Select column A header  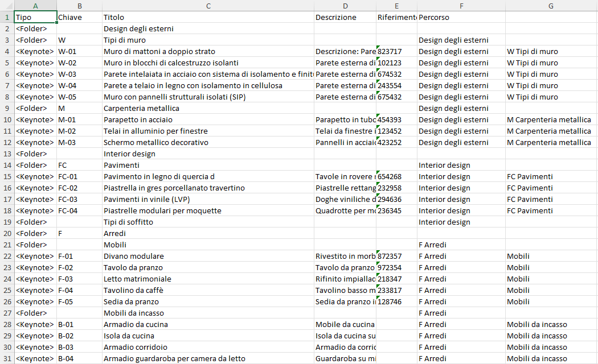click(35, 6)
